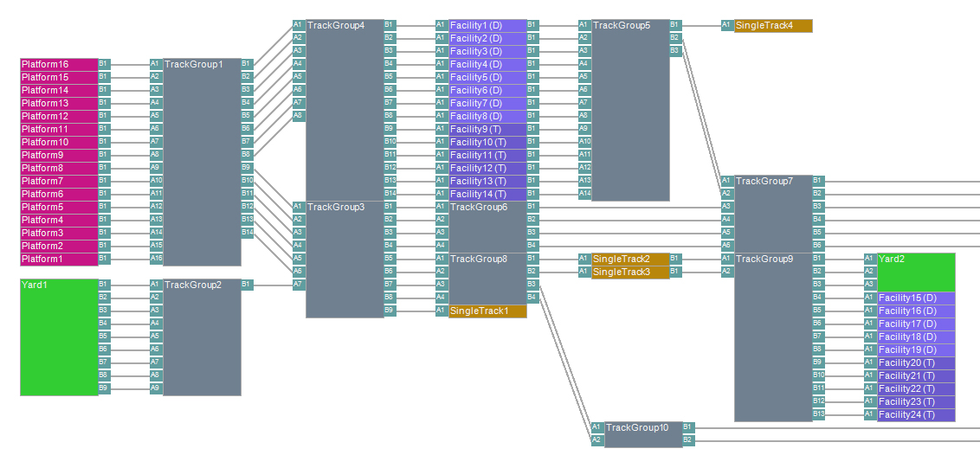The height and width of the screenshot is (468, 980).
Task: Click the Facility15 (D) node
Action: click(916, 298)
